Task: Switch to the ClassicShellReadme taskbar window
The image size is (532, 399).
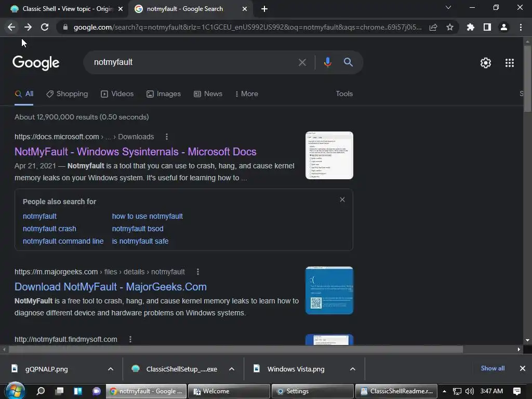Action: tap(396, 391)
